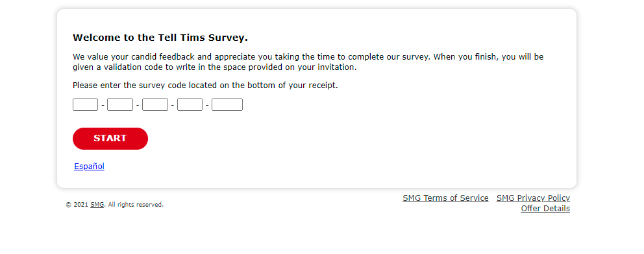Focus the second survey code field
644x254 pixels.
click(x=120, y=105)
